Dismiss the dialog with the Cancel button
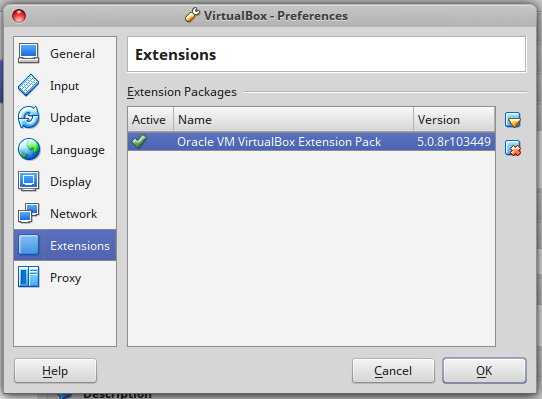The image size is (542, 399). point(393,371)
